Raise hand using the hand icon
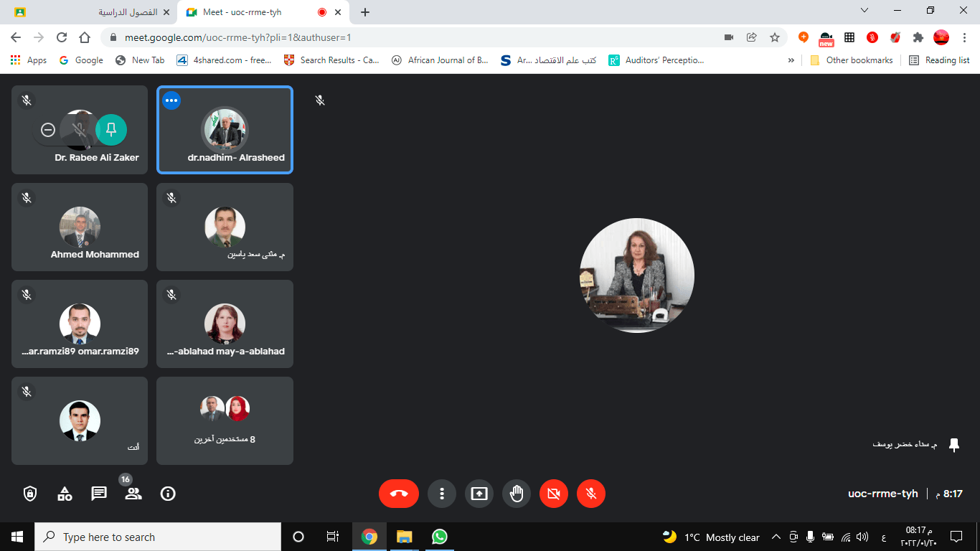Viewport: 980px width, 551px height. tap(517, 494)
